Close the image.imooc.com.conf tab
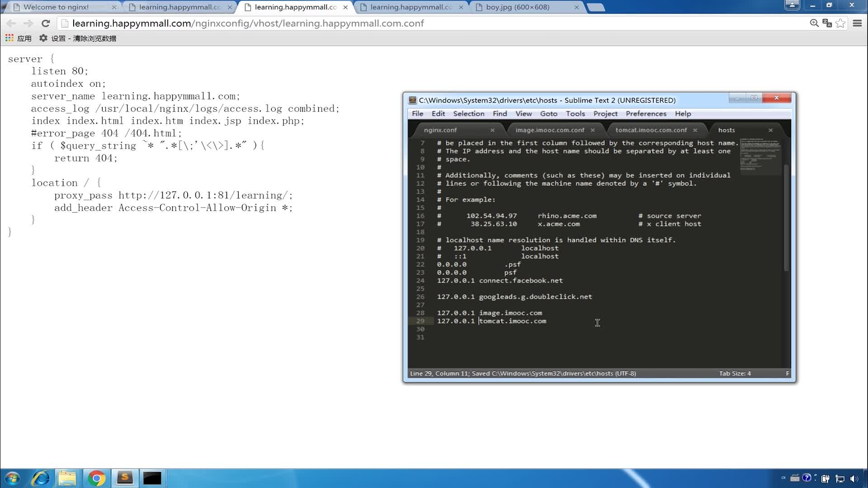868x488 pixels. pos(593,130)
